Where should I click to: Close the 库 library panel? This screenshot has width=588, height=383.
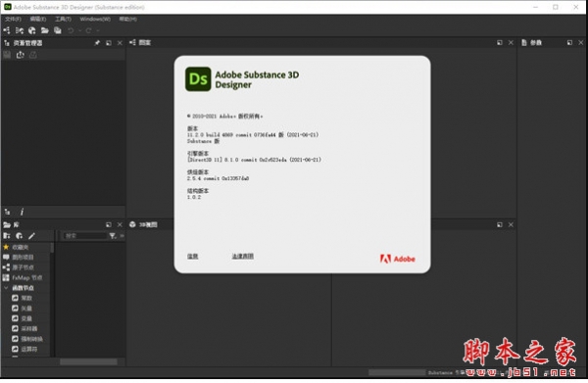click(120, 225)
